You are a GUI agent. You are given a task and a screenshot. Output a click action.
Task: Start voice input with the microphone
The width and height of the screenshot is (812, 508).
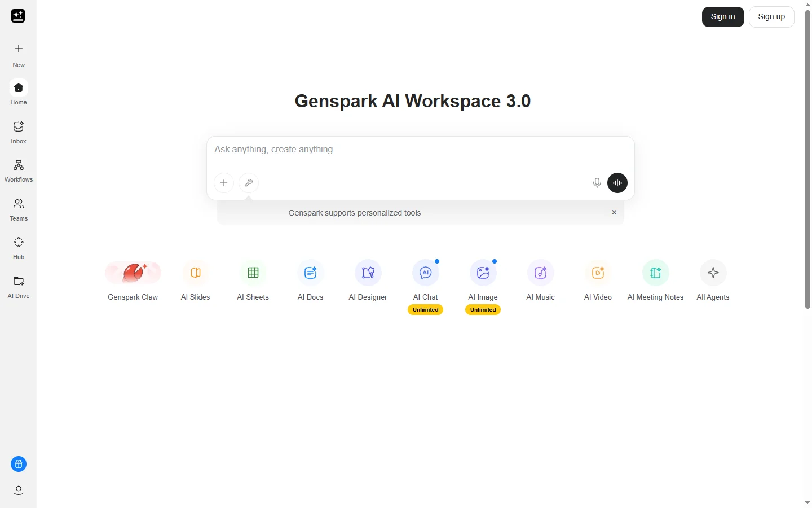pyautogui.click(x=597, y=183)
